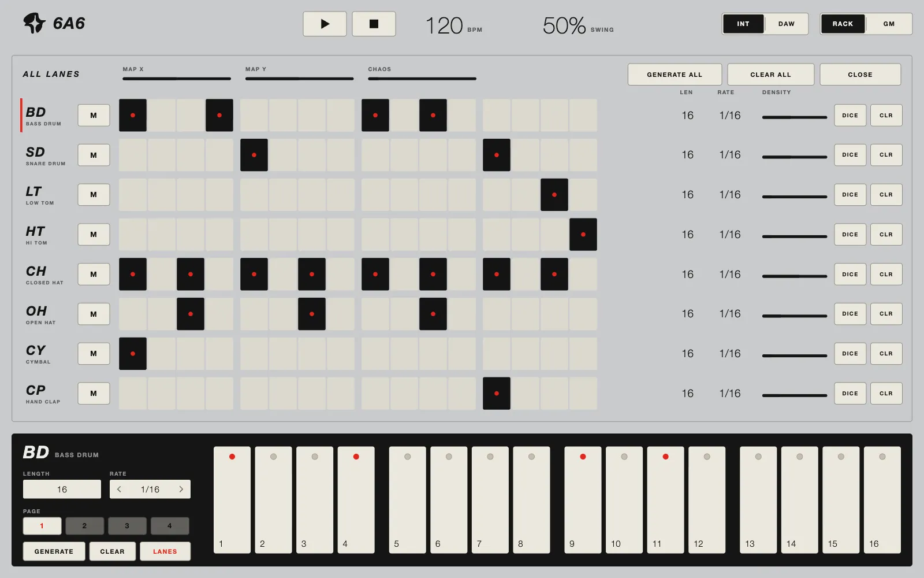
Task: Mute the Snare Drum lane
Action: pos(94,155)
